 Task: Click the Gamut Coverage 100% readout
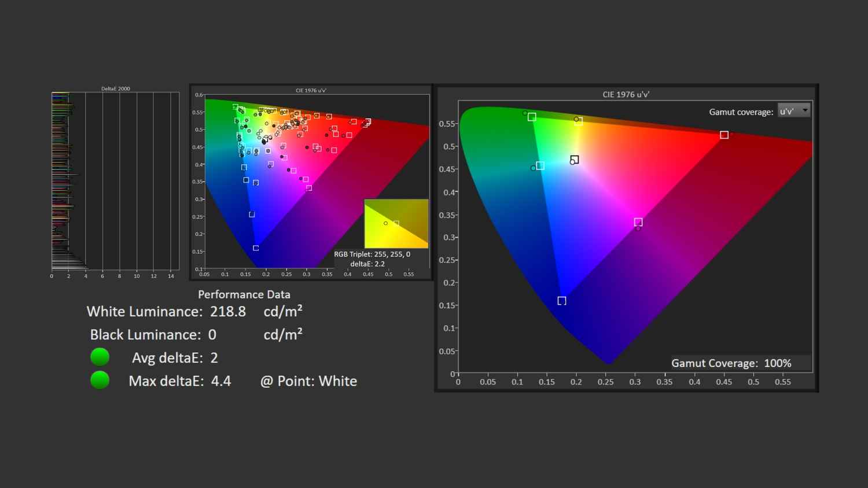[x=731, y=363]
